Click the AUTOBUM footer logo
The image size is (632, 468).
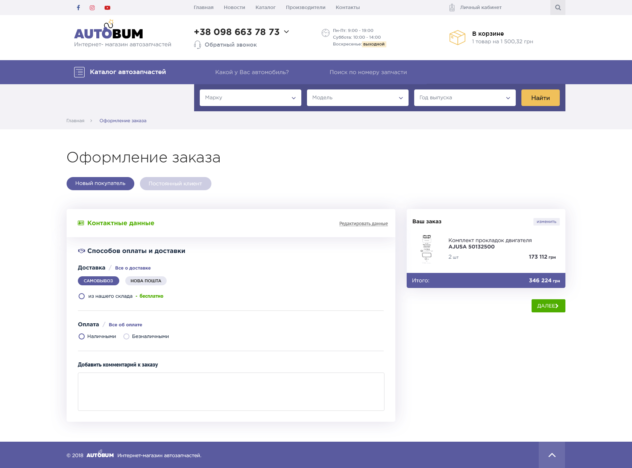point(100,455)
